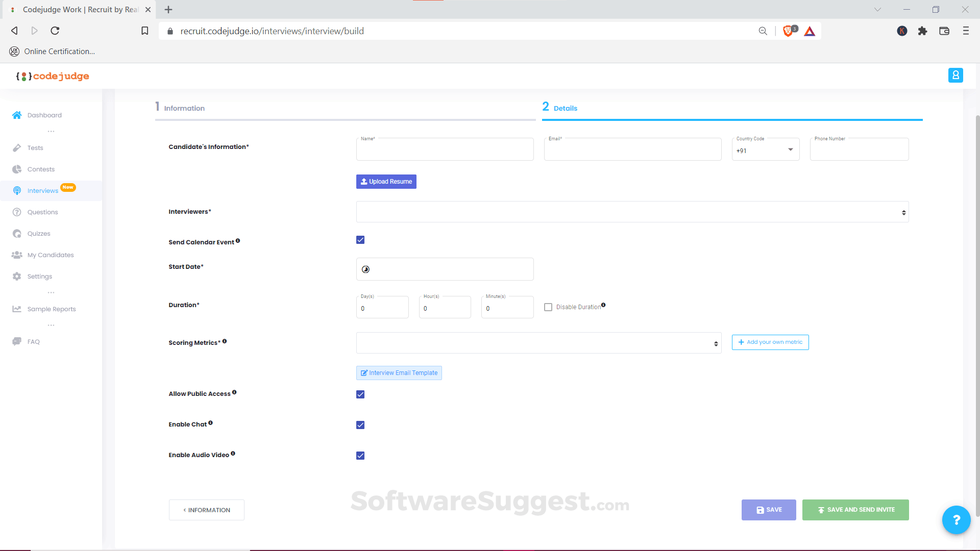Open the Questions section
Viewport: 980px width, 551px height.
click(42, 212)
